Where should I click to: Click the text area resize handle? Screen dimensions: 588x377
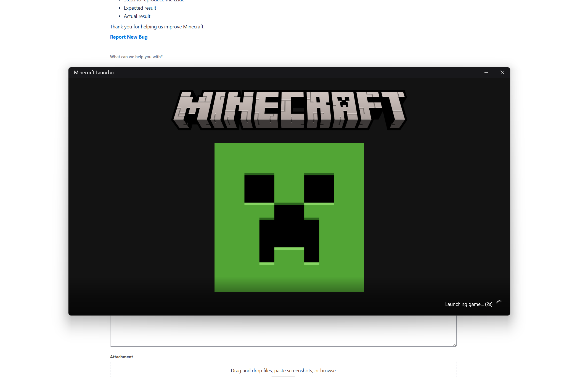click(x=454, y=344)
